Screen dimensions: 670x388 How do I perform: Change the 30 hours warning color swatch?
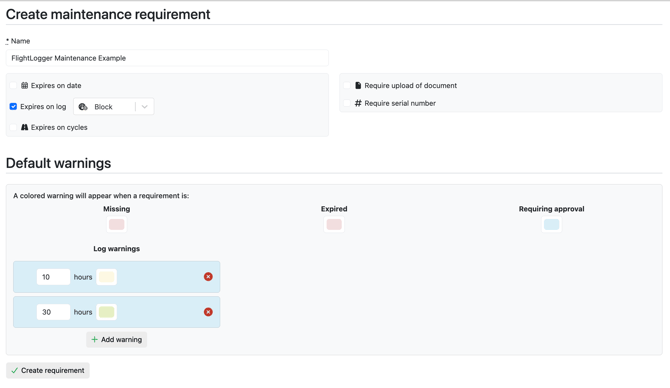click(x=106, y=312)
